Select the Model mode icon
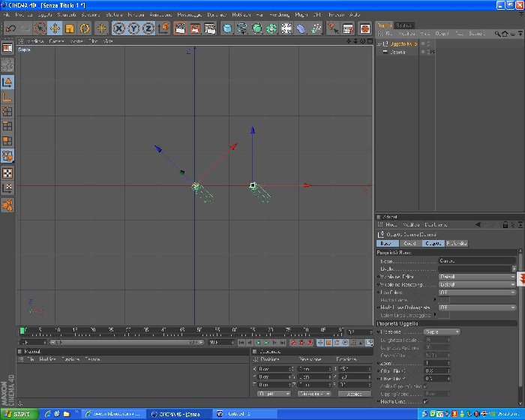 click(x=7, y=82)
